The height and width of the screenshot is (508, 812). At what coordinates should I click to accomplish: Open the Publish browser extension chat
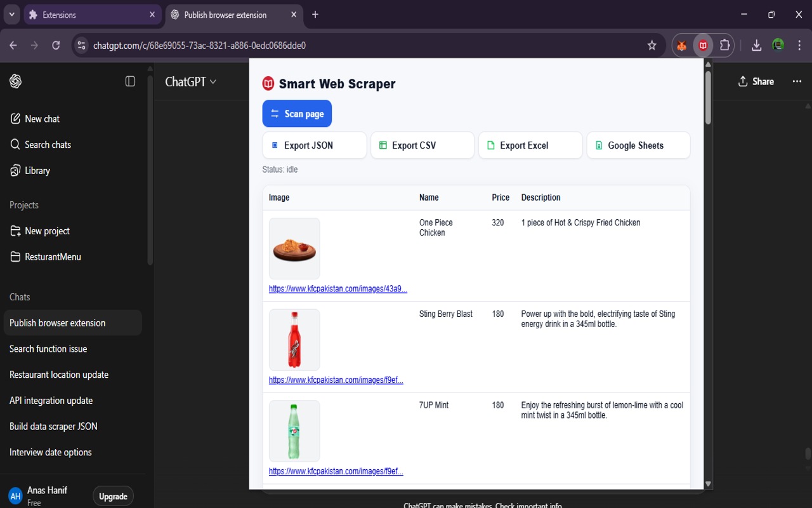tap(73, 323)
